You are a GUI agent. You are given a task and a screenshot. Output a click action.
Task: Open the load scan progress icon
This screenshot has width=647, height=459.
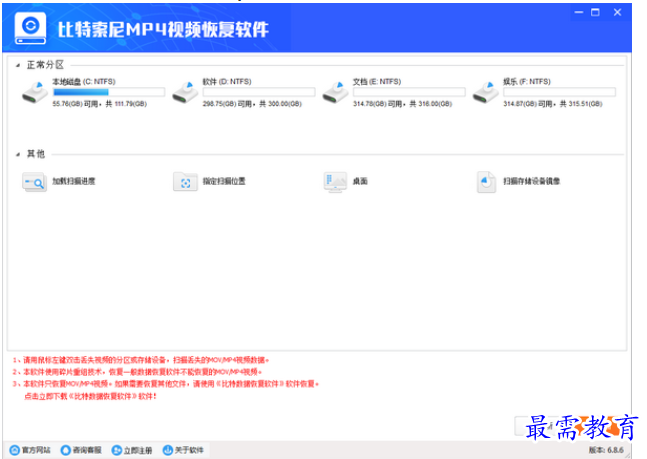click(x=34, y=182)
